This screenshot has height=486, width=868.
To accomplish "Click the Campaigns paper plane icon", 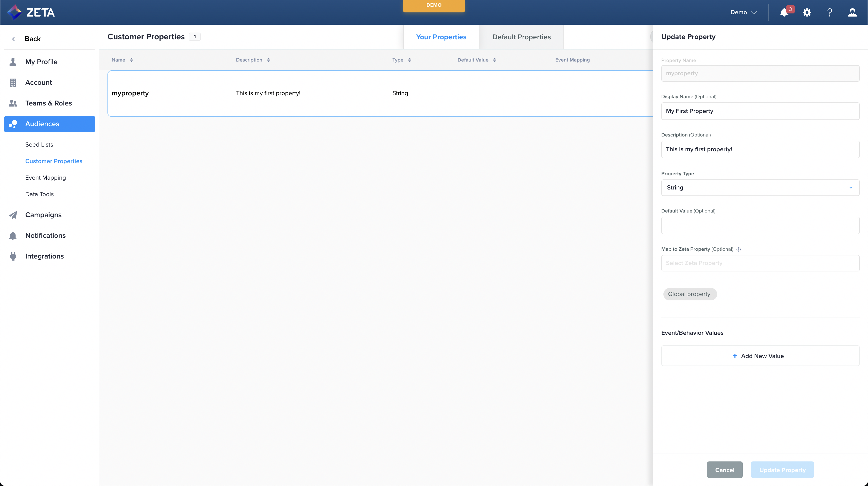I will pos(13,215).
